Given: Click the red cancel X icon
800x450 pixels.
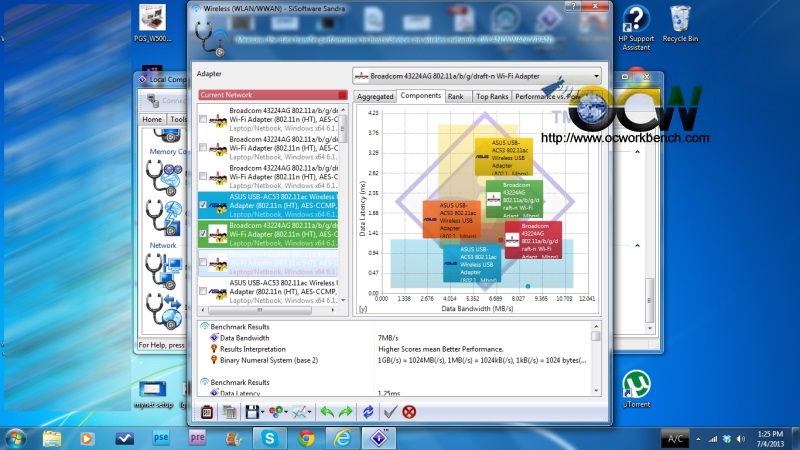Looking at the screenshot, I should 409,412.
